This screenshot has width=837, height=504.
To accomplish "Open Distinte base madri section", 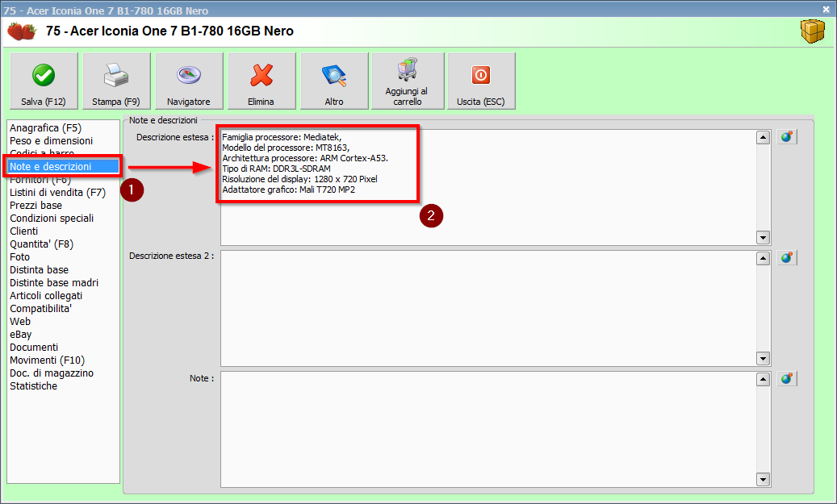I will pyautogui.click(x=54, y=283).
